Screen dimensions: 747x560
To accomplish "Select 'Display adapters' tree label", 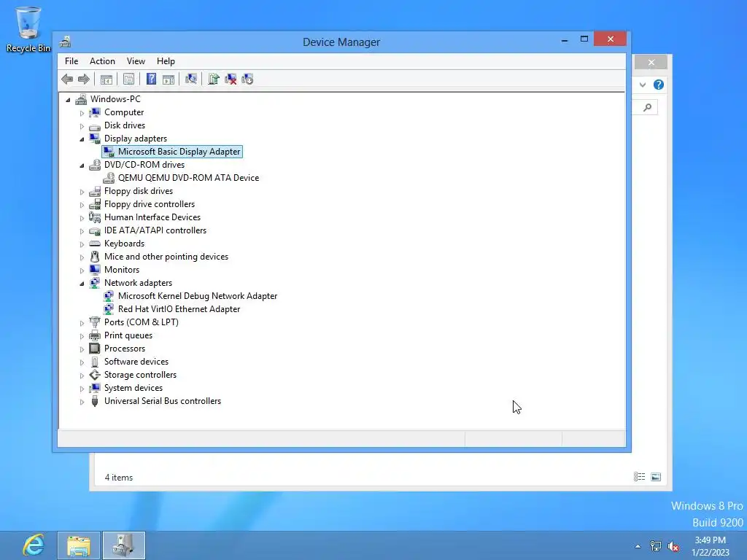I will click(x=136, y=139).
